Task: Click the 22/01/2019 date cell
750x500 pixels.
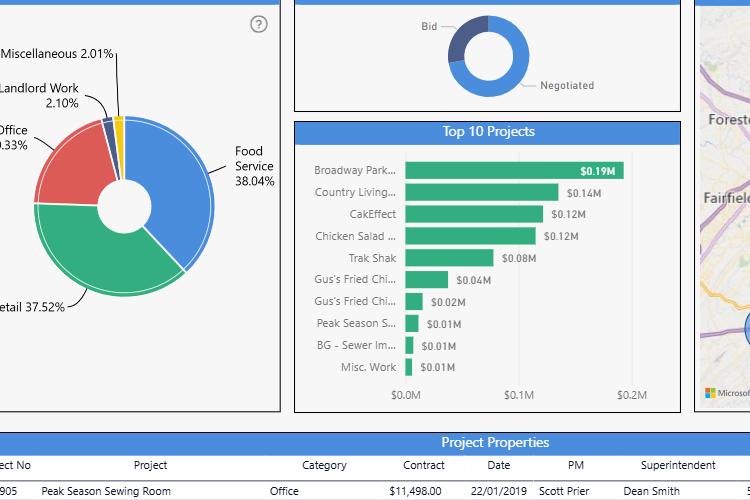Action: (498, 491)
